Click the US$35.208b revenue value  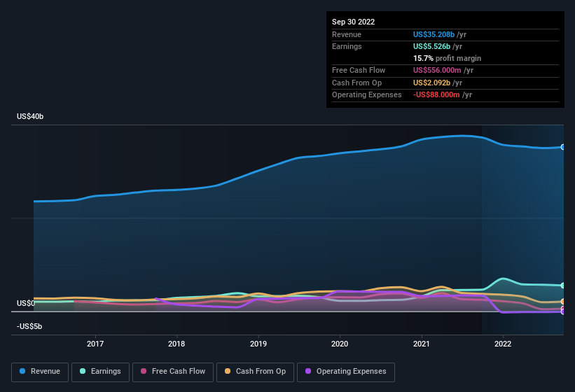tap(434, 34)
